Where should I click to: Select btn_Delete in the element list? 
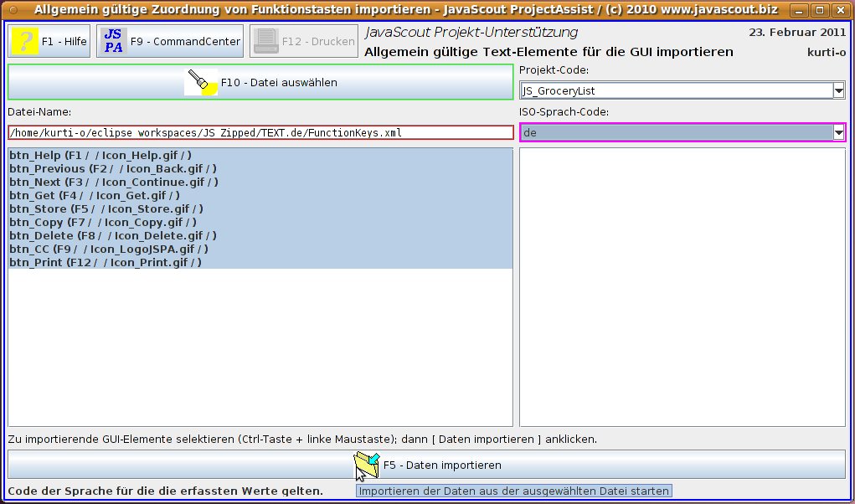tap(113, 235)
